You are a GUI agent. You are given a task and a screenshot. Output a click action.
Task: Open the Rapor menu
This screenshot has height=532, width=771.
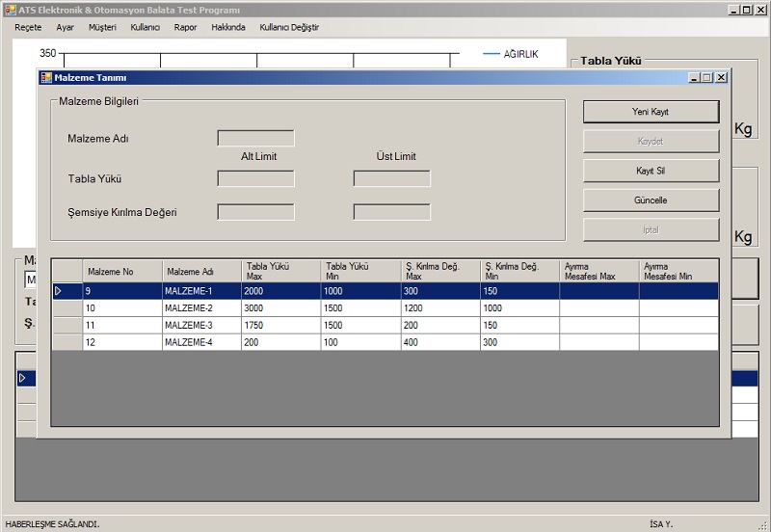coord(185,27)
